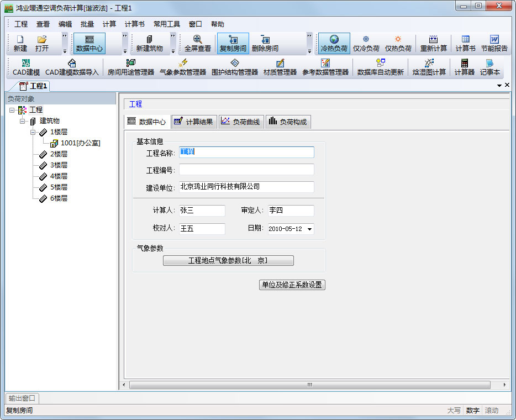Image resolution: width=516 pixels, height=420 pixels.
Task: Toggle 大写 caps indicator in status bar
Action: click(454, 411)
